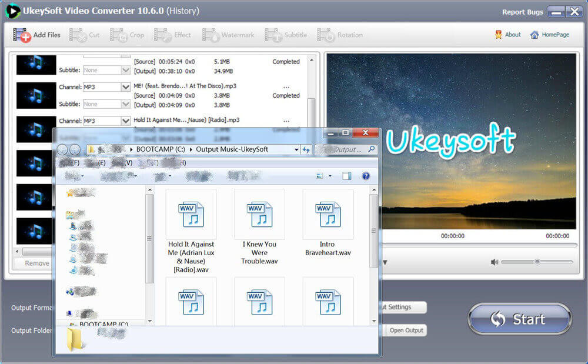Change the Explorer view icon
588x364 pixels.
(319, 176)
